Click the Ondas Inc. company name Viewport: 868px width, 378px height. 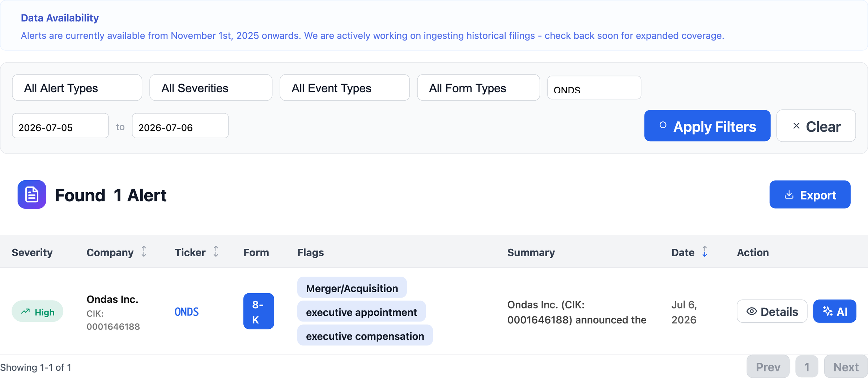click(112, 299)
